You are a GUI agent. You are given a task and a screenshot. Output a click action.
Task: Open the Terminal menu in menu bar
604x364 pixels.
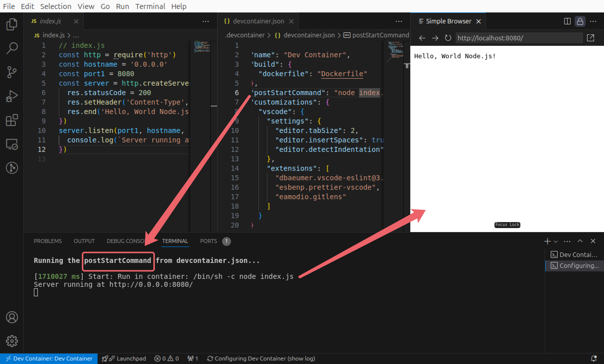(150, 6)
